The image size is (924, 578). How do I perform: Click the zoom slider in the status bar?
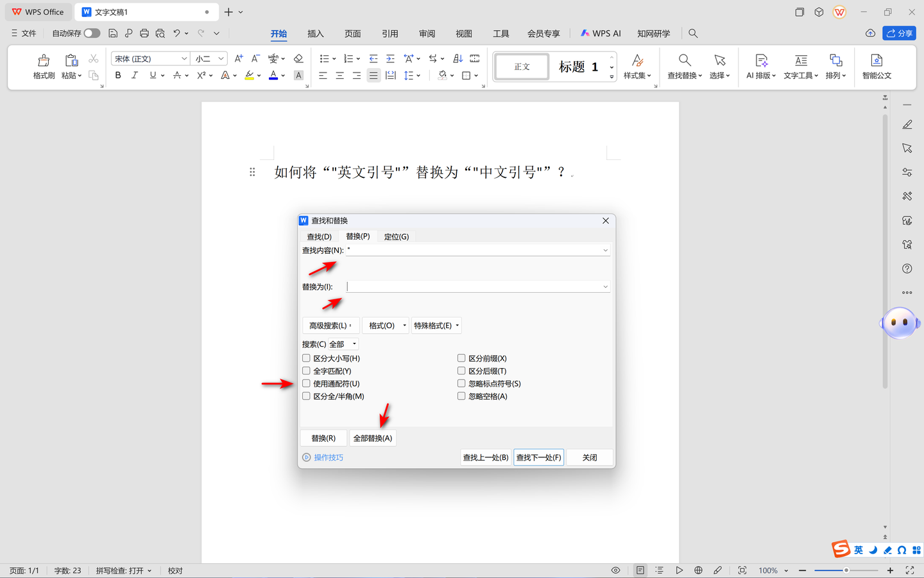[846, 570]
